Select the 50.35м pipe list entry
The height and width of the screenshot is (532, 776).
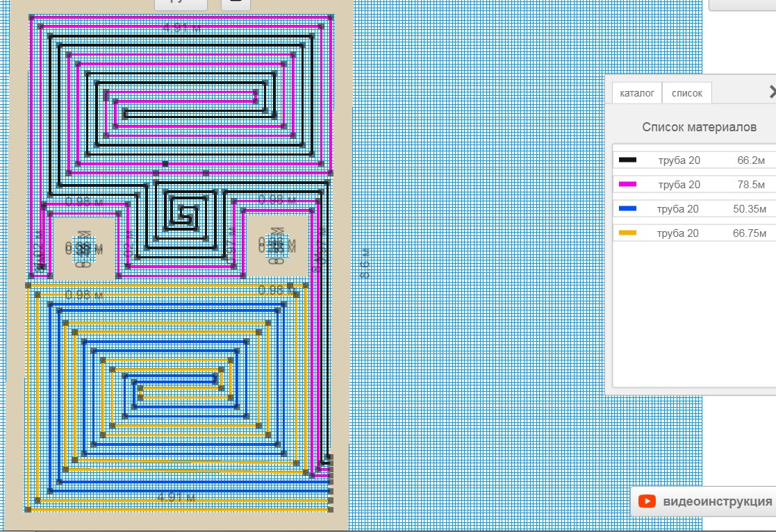click(695, 209)
